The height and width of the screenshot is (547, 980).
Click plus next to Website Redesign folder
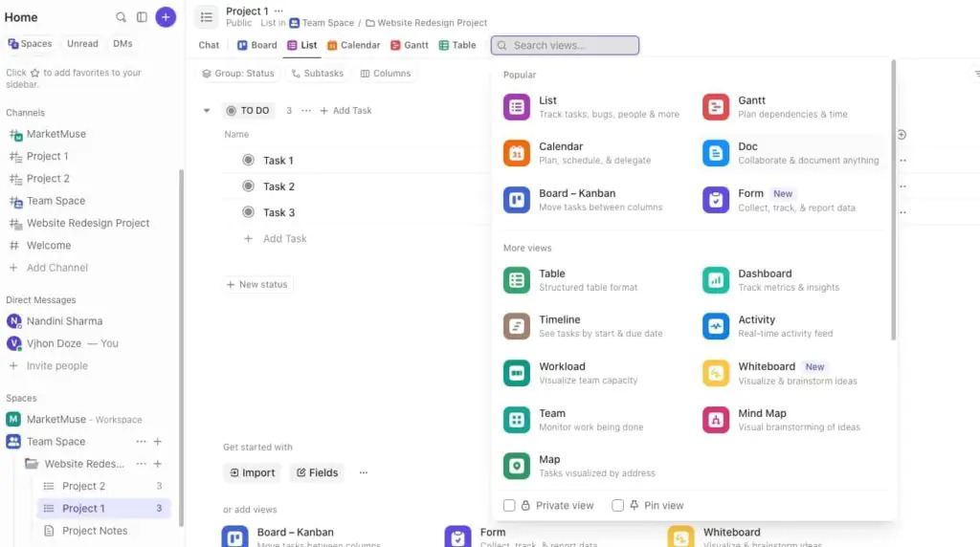[x=158, y=464]
